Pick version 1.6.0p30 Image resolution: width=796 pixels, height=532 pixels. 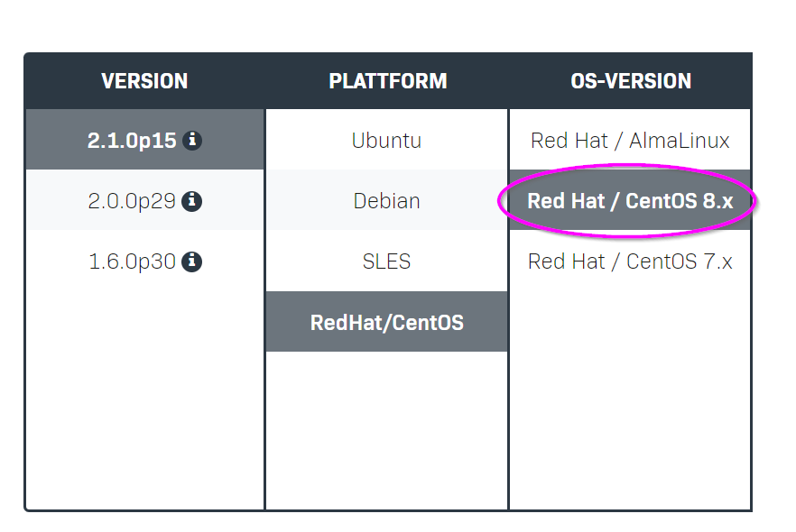click(144, 261)
